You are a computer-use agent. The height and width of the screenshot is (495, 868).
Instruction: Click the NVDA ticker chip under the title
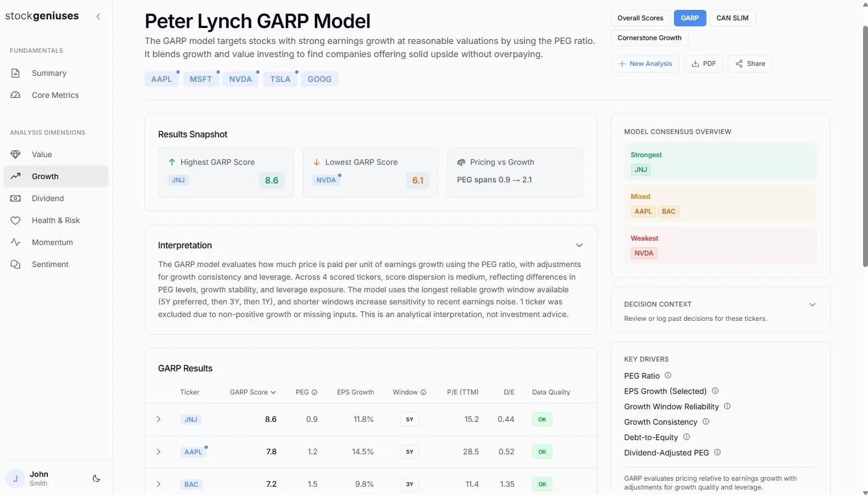[x=240, y=79]
